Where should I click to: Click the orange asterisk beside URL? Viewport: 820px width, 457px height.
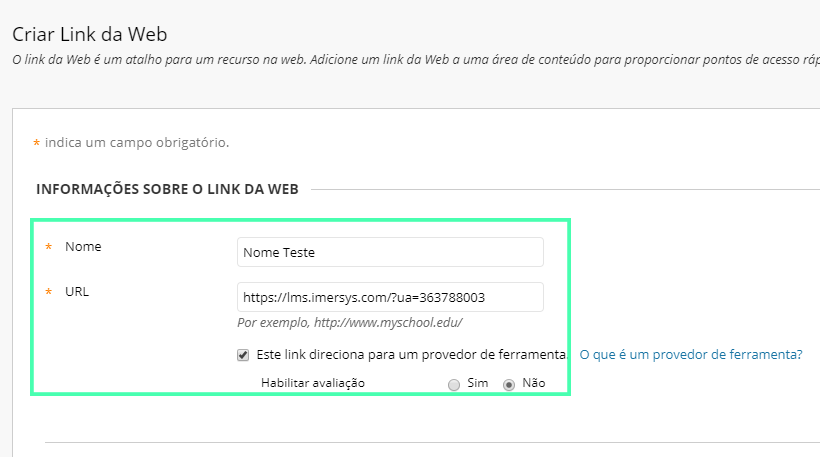pos(49,292)
